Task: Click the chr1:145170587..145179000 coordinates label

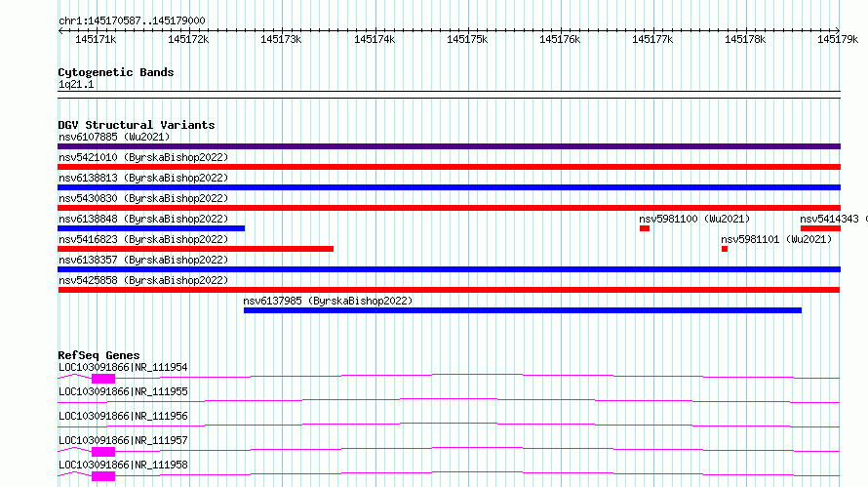Action: 132,20
